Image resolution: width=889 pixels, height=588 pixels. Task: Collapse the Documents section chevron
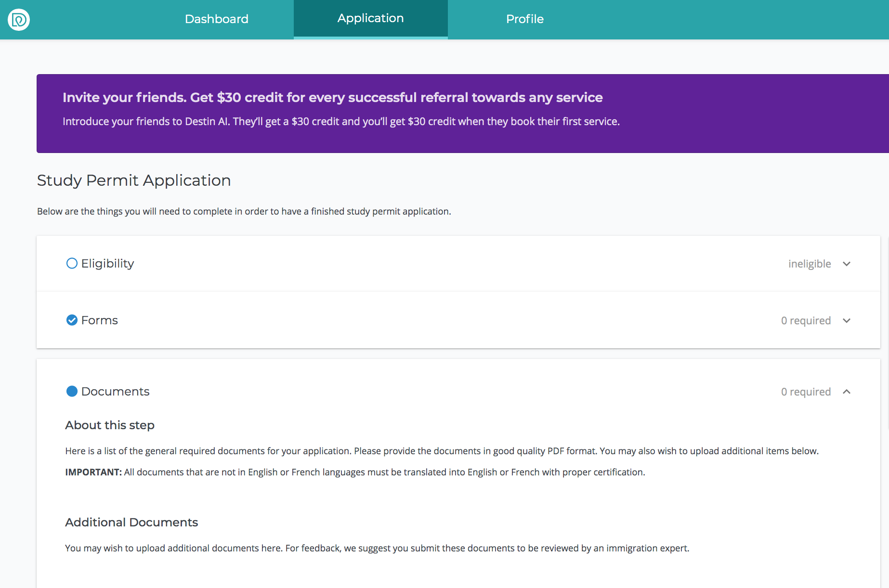[847, 392]
